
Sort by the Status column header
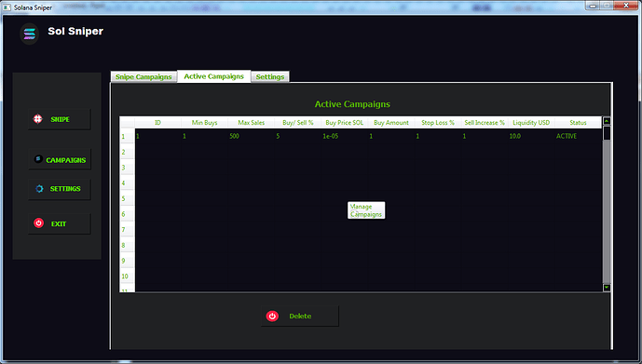[x=578, y=122]
